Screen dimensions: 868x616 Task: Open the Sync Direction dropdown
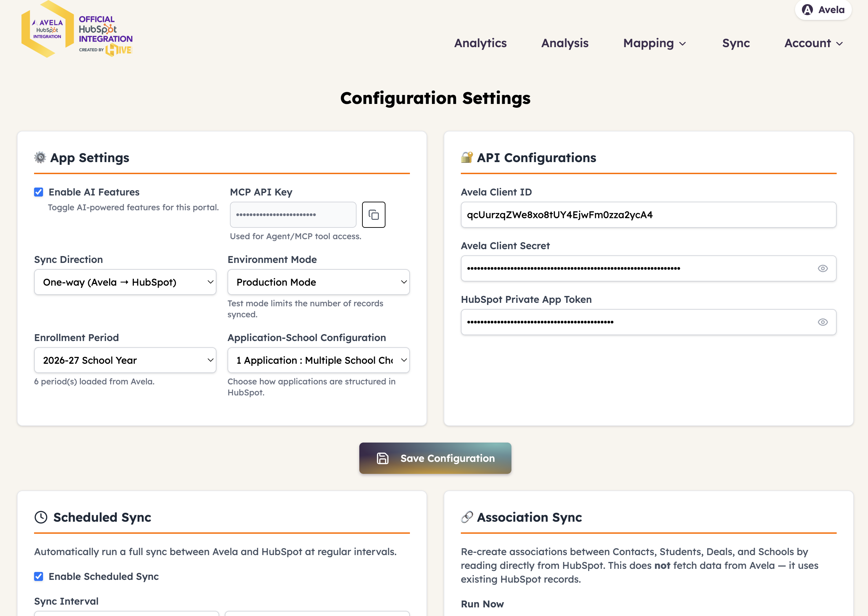point(125,282)
